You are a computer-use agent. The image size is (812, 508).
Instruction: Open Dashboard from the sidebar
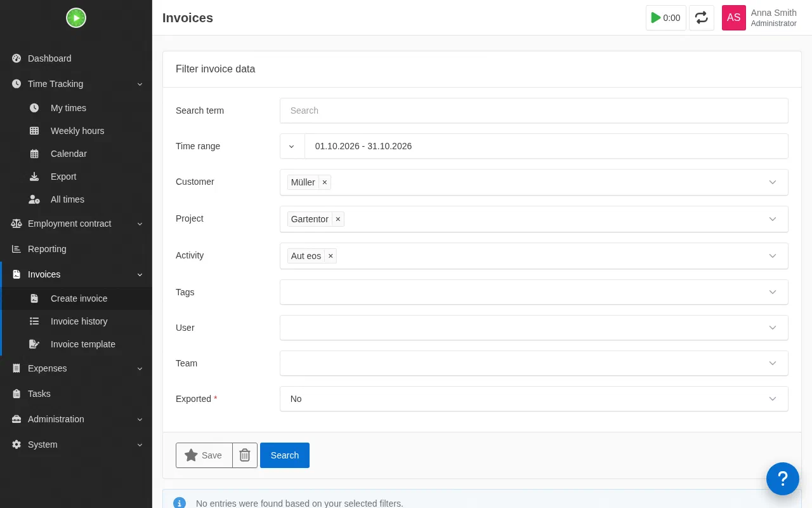[76, 58]
